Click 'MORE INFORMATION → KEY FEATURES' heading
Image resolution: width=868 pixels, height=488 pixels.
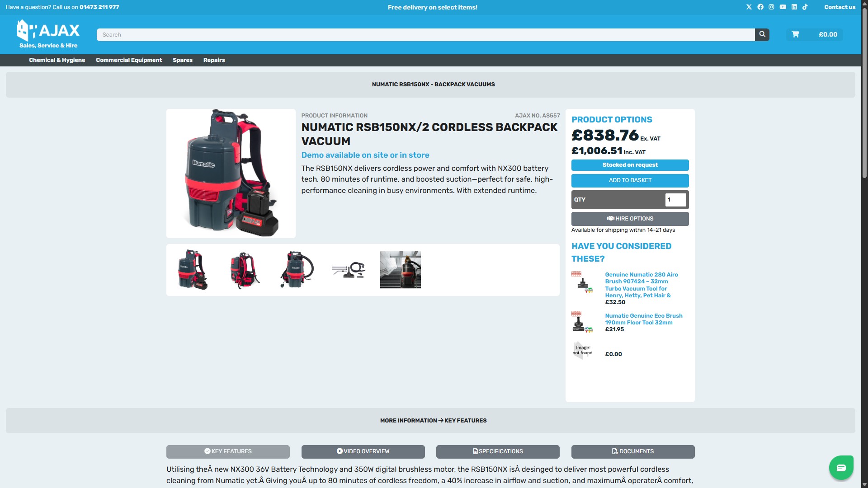[x=433, y=421]
